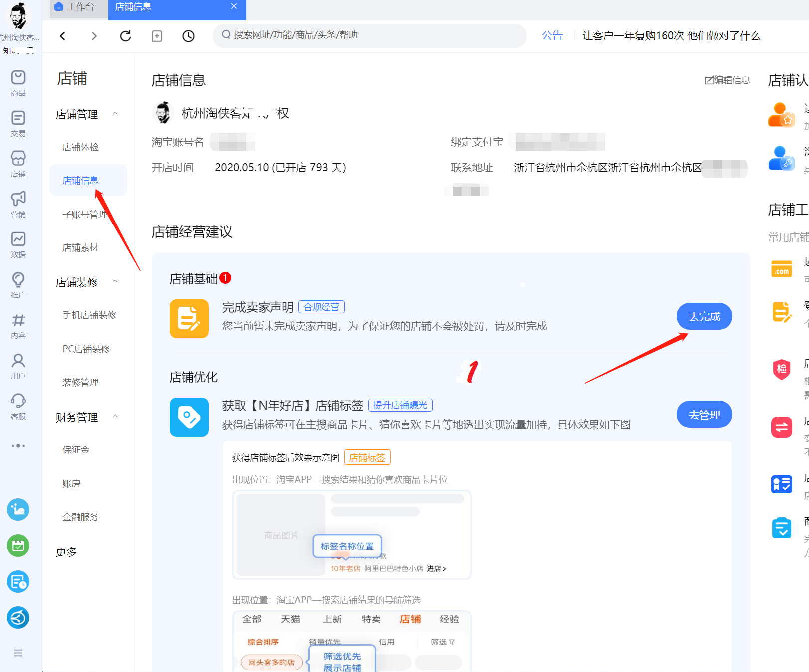Click the .com domain tool icon
Screen dimensions: 809x672
(x=782, y=269)
